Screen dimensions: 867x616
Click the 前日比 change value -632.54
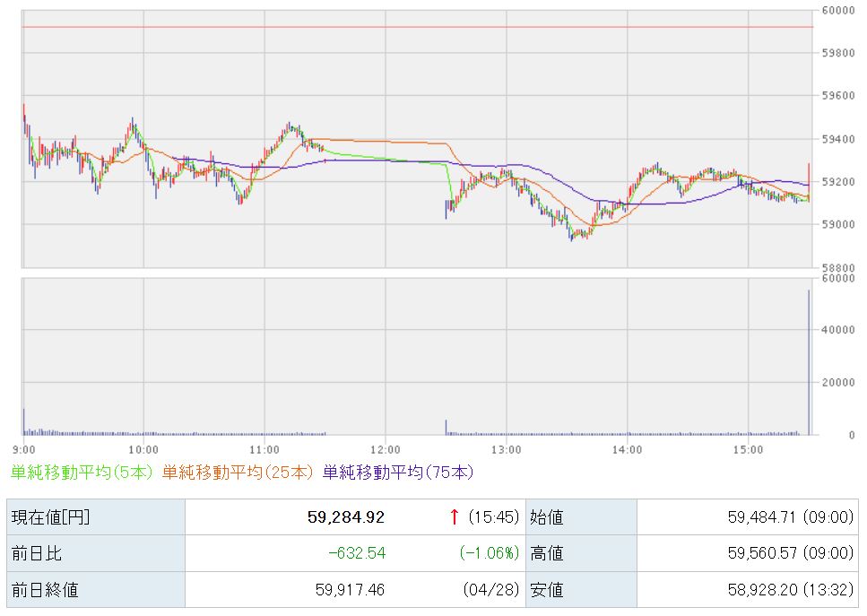(x=356, y=553)
